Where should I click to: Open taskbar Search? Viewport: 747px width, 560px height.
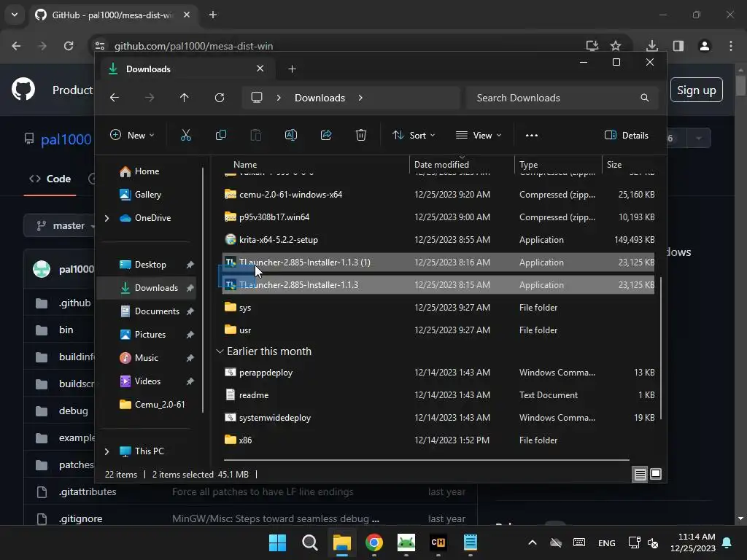(309, 542)
